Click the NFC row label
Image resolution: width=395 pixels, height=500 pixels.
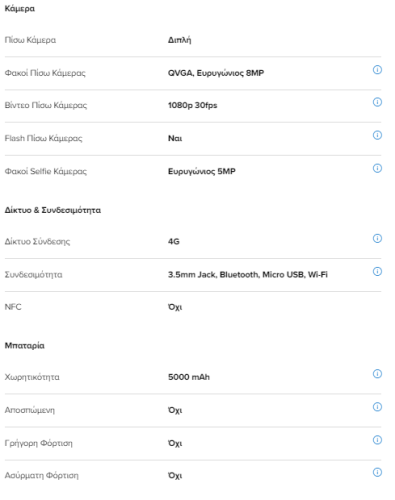13,307
